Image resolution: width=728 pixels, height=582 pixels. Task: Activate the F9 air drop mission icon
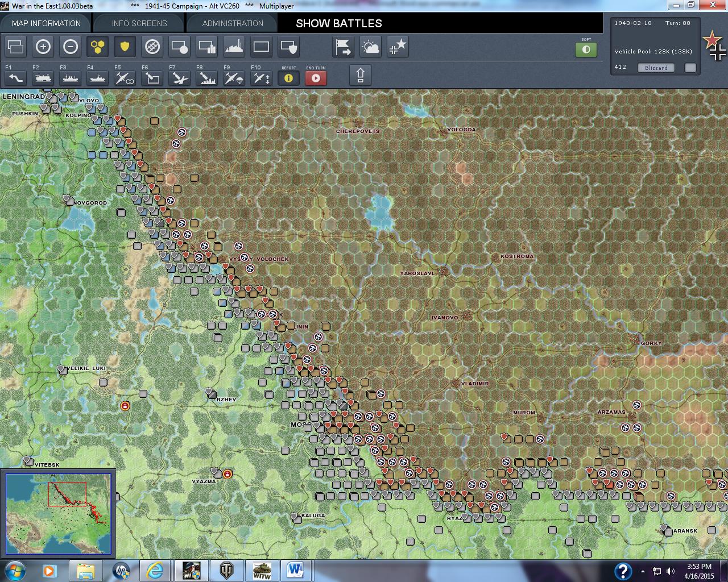click(233, 78)
